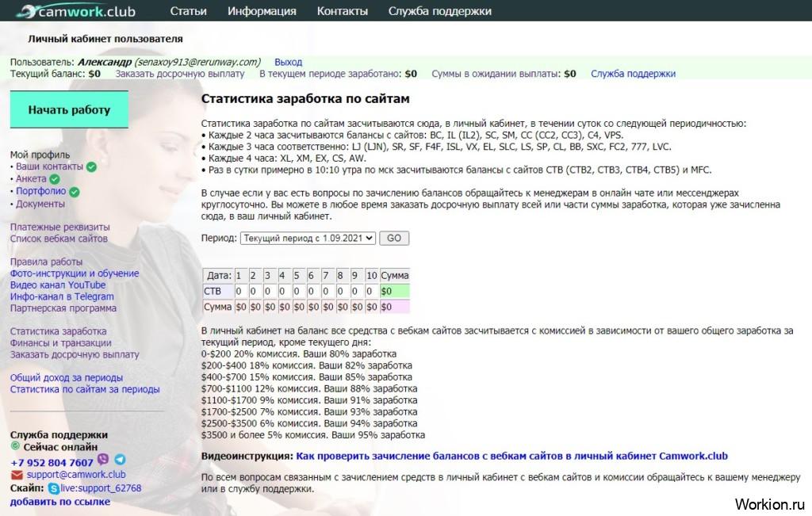Click the camwork.club logo
Image resolution: width=812 pixels, height=516 pixels.
tap(76, 11)
